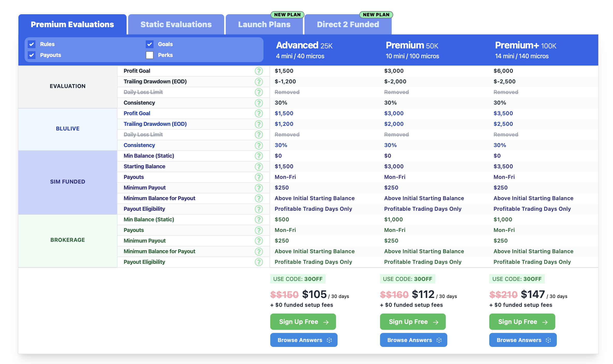Open the Launch Plans tab

click(264, 24)
